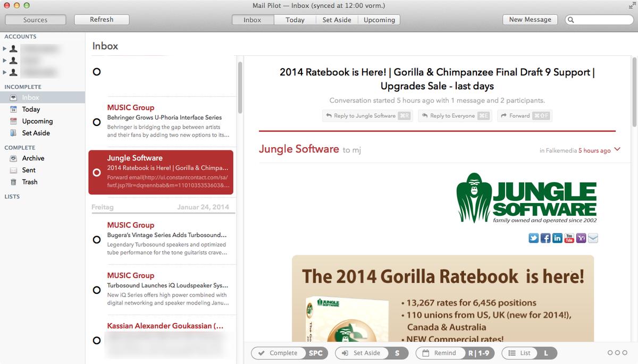Toggle complete circle for Turbosound iQ Loudspeaker message

pos(97,290)
